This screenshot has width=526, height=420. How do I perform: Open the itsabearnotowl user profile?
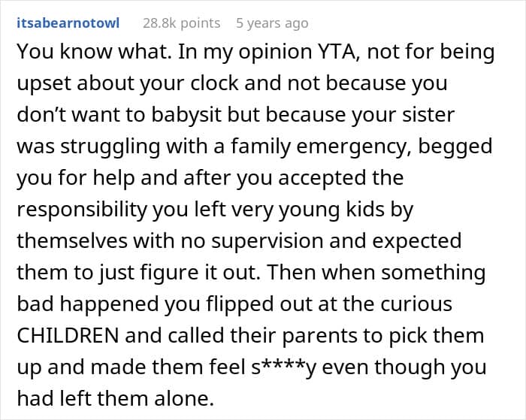tap(68, 23)
